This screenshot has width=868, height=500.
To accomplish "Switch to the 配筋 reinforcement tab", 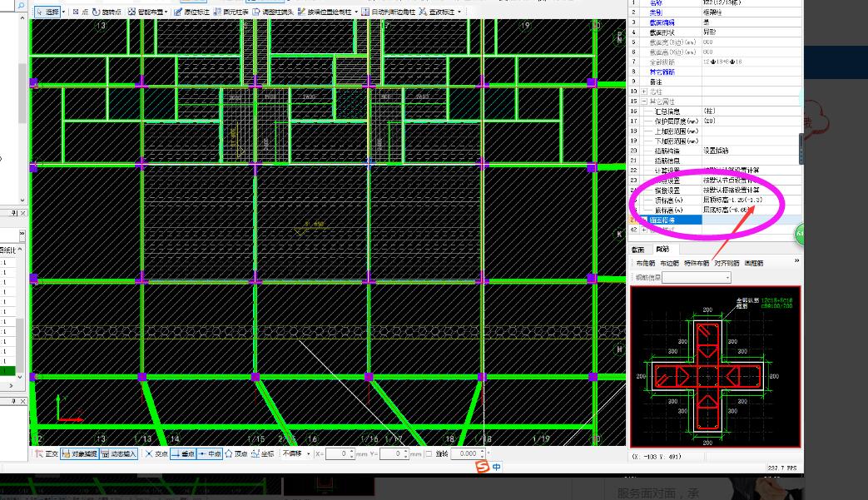I will [662, 250].
